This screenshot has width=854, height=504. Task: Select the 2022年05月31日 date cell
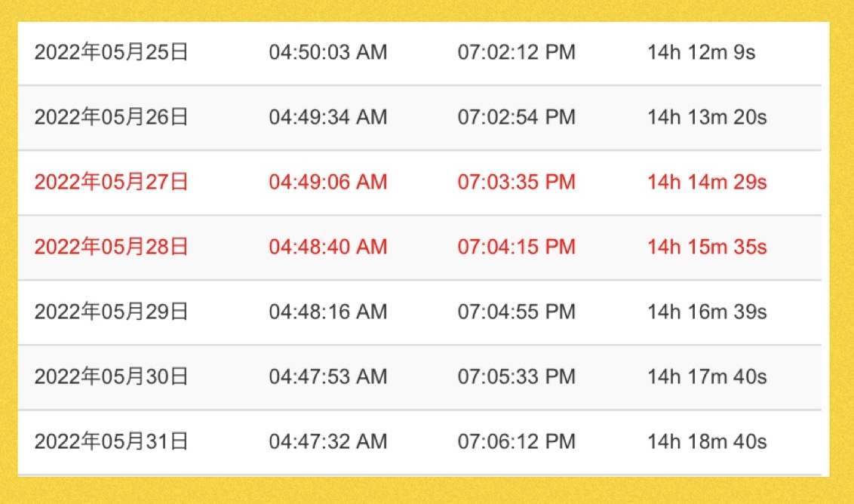tap(111, 441)
